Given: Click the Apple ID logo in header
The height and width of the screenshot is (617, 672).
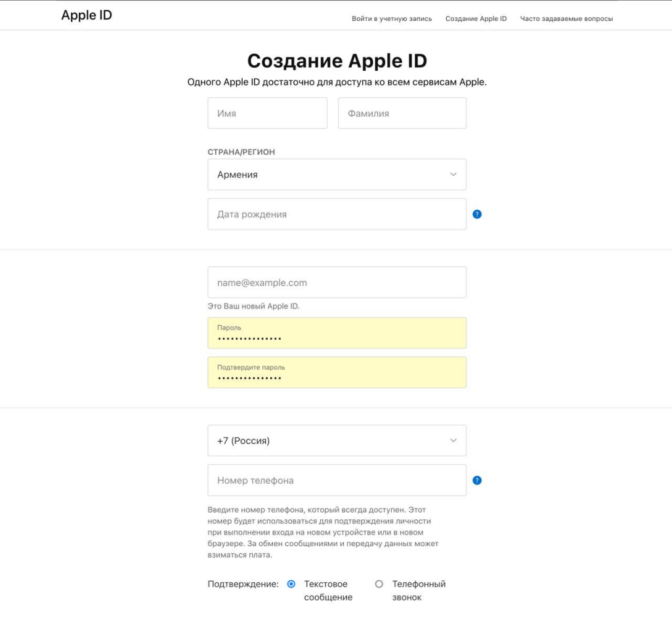Looking at the screenshot, I should 87,15.
